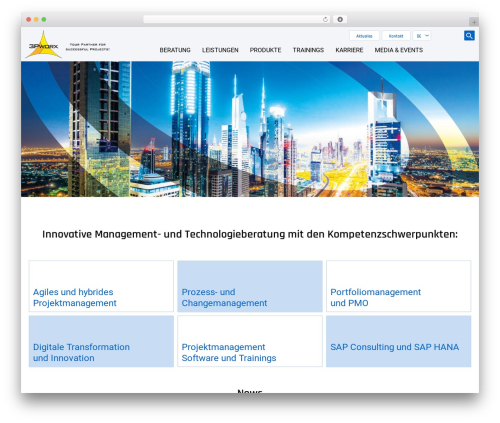This screenshot has width=500, height=423.
Task: Open the Beratung menu
Action: pos(175,50)
